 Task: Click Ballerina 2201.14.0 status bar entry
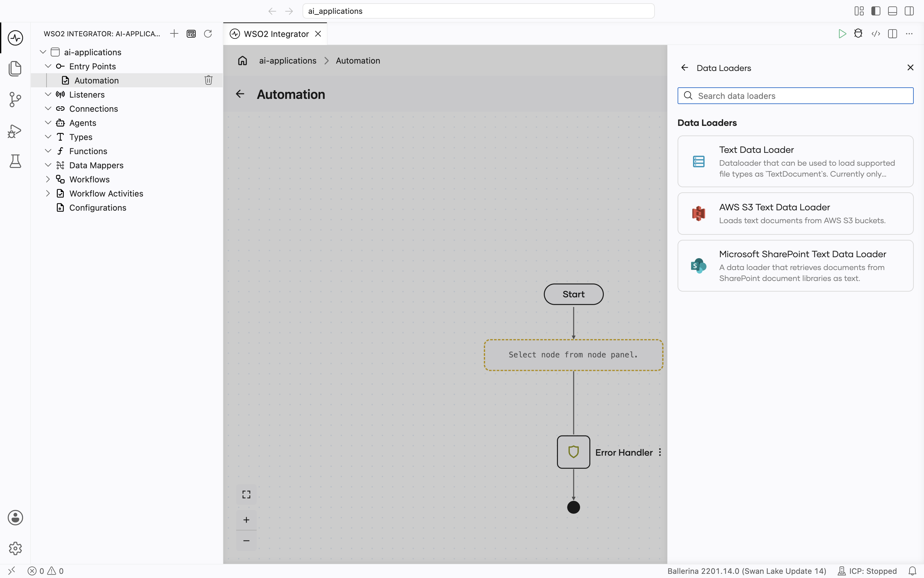click(747, 571)
